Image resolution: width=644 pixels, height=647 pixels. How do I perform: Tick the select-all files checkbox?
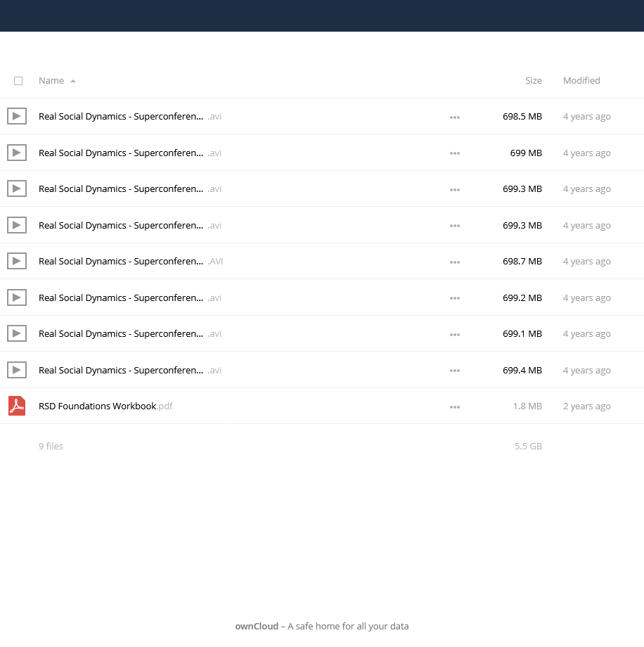pos(18,81)
